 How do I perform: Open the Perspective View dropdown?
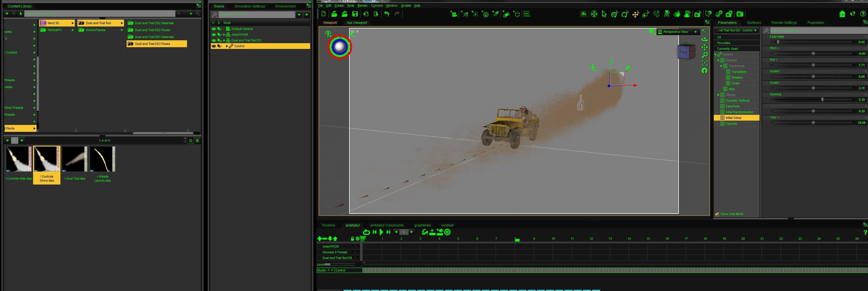click(x=678, y=32)
